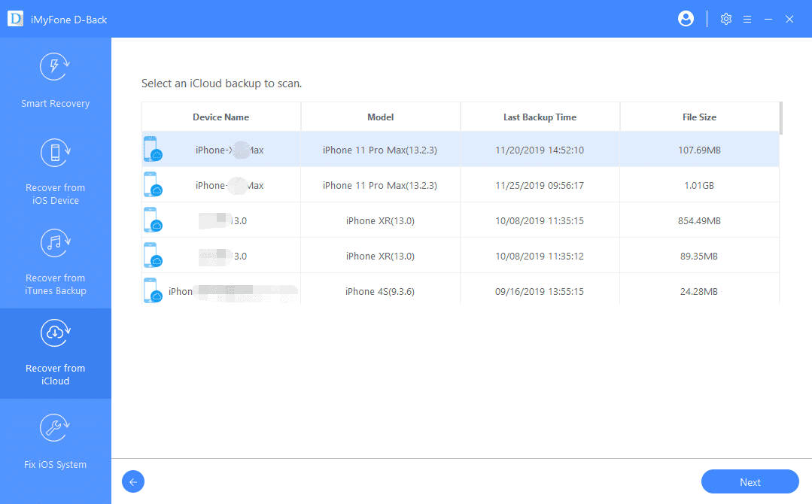Image resolution: width=812 pixels, height=504 pixels.
Task: Sort by Last Backup Time column header
Action: 540,117
